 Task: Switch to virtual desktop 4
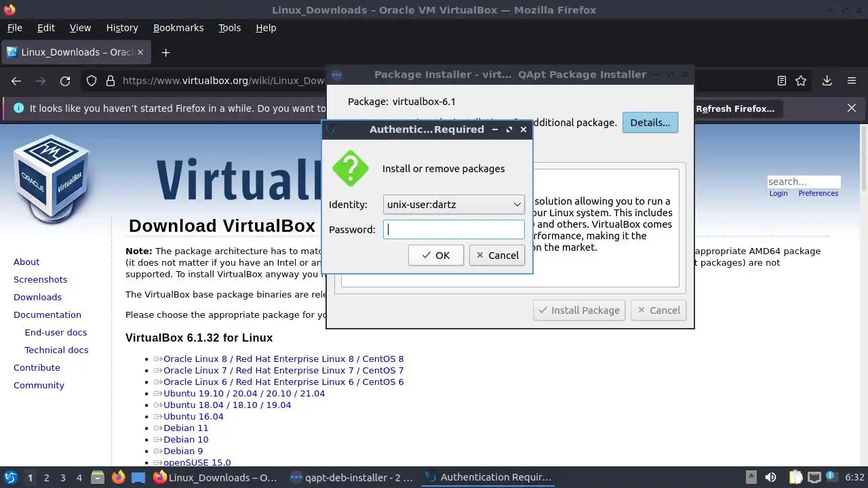pyautogui.click(x=79, y=477)
